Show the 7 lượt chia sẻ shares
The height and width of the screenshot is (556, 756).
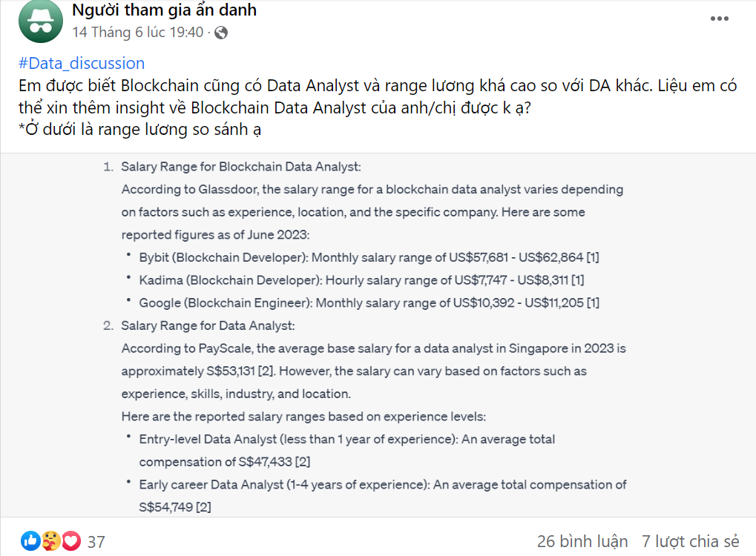click(690, 541)
